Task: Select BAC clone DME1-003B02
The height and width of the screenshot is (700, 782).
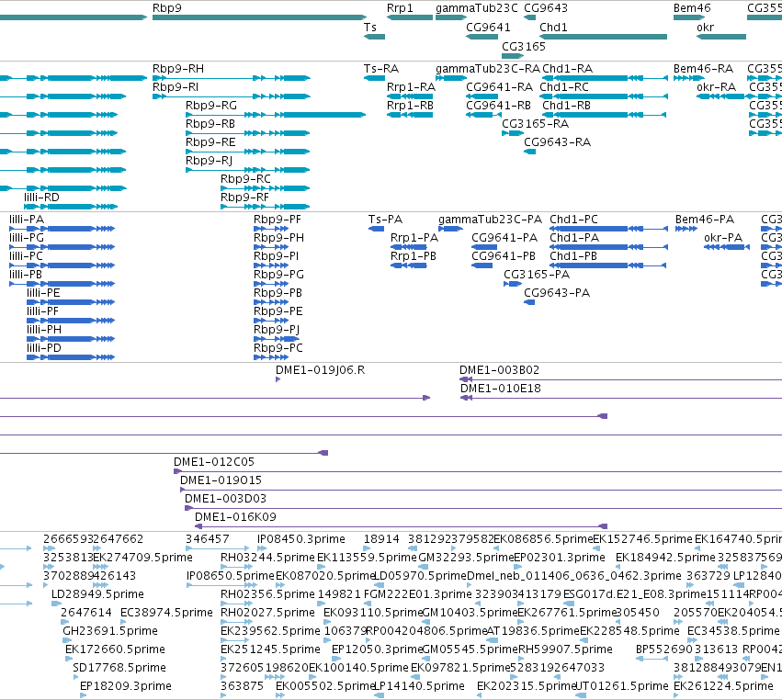Action: [x=499, y=370]
